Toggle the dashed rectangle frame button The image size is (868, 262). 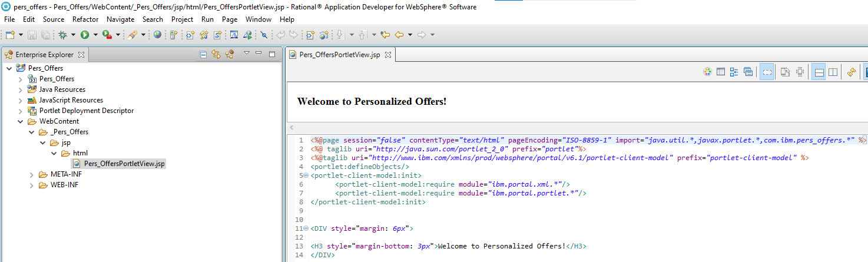(766, 72)
